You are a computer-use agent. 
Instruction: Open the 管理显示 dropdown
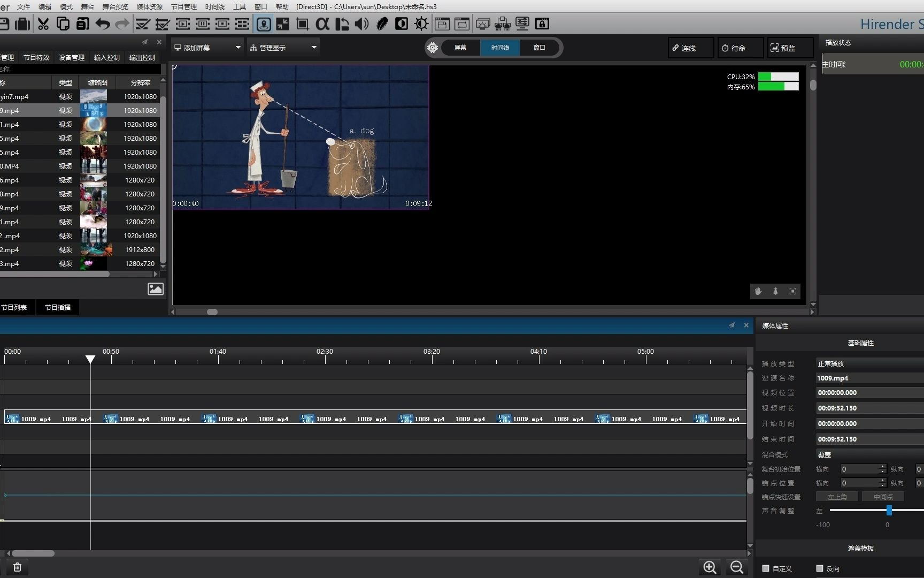(x=283, y=48)
